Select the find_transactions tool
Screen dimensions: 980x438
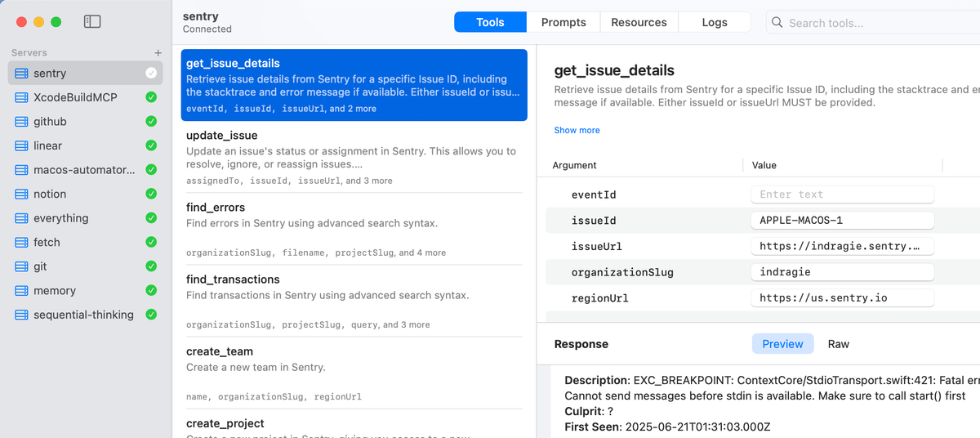tap(354, 301)
